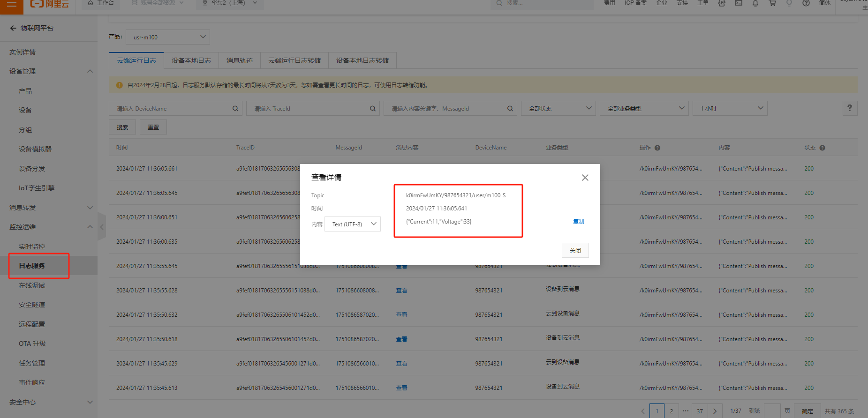Viewport: 868px width, 418px height.
Task: Open the shopping cart icon in the header
Action: coord(772,3)
